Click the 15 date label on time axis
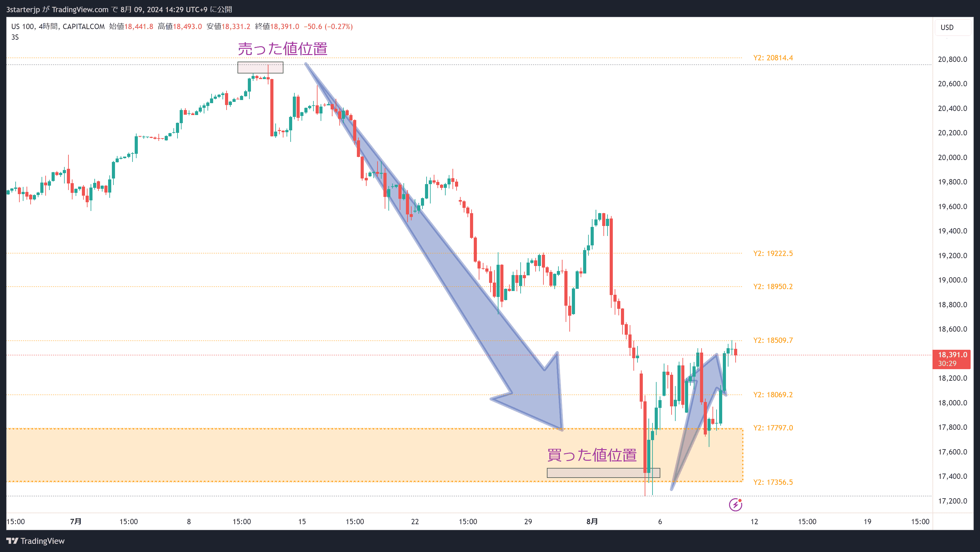Viewport: 980px width, 552px height. click(x=302, y=522)
